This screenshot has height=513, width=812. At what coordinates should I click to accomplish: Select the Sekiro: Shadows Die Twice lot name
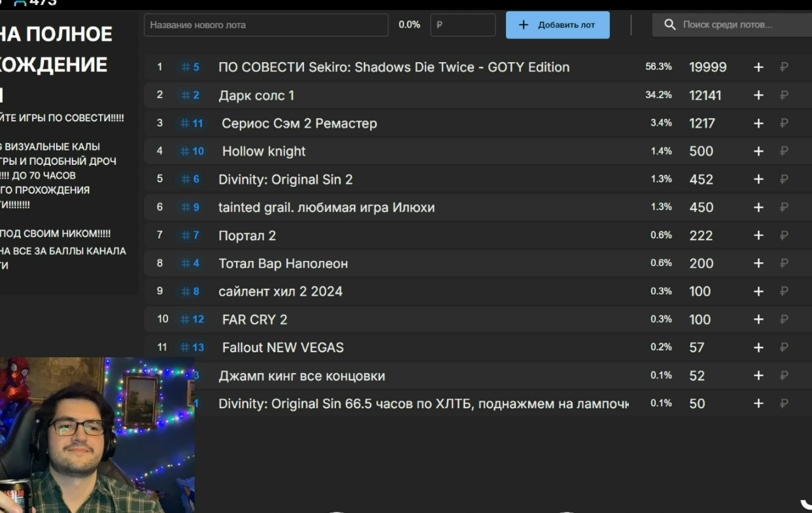(394, 67)
